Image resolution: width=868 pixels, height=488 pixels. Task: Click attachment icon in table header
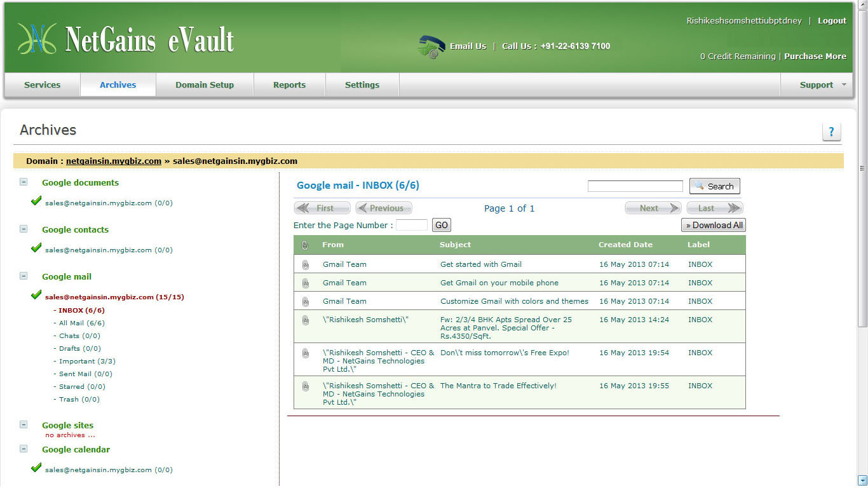[x=305, y=245]
